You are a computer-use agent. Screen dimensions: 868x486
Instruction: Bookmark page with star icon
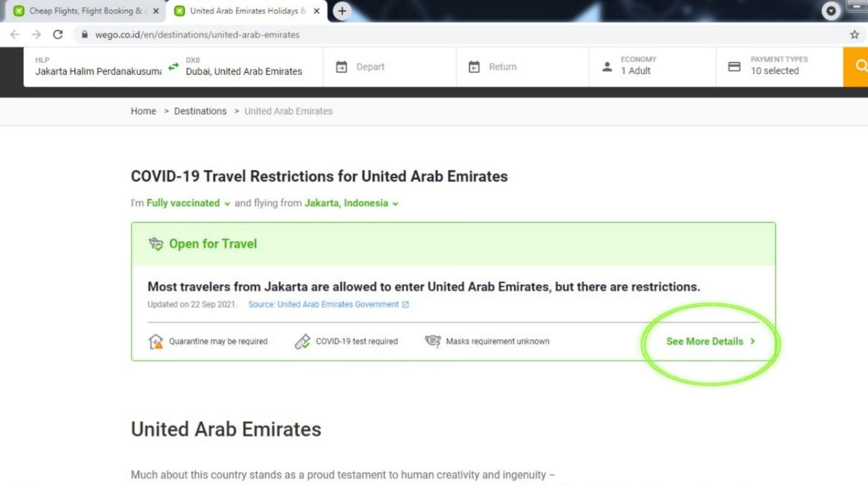[854, 35]
